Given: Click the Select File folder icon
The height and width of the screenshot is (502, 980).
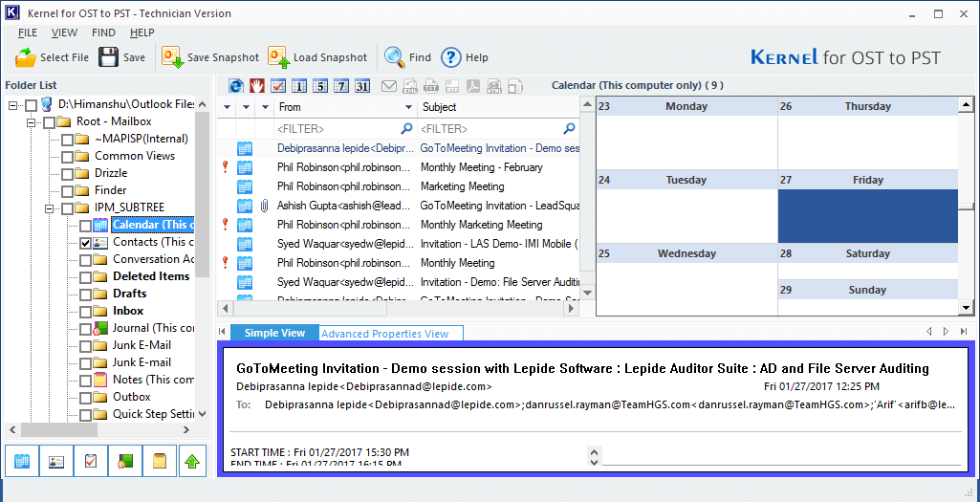Looking at the screenshot, I should pos(26,57).
